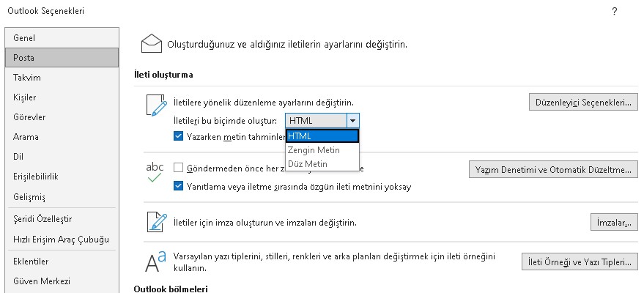644x293 pixels.
Task: Collapse the message format dropdown arrow
Action: (x=352, y=122)
